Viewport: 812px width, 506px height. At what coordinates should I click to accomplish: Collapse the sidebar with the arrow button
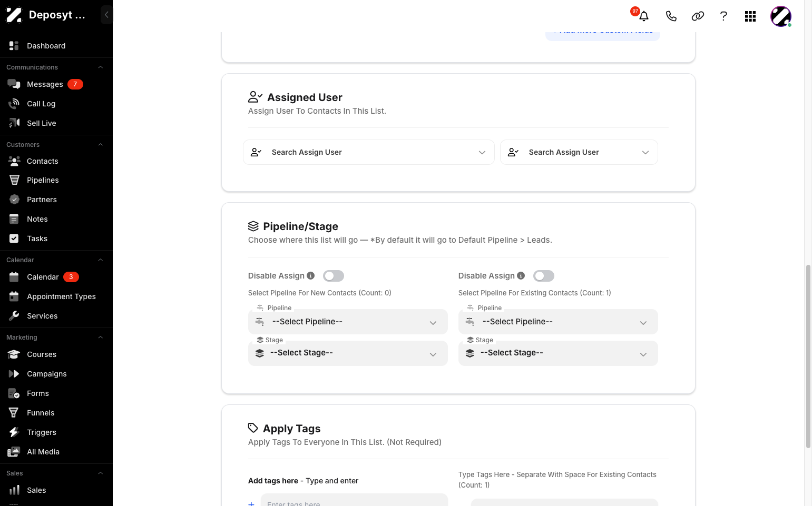click(106, 15)
